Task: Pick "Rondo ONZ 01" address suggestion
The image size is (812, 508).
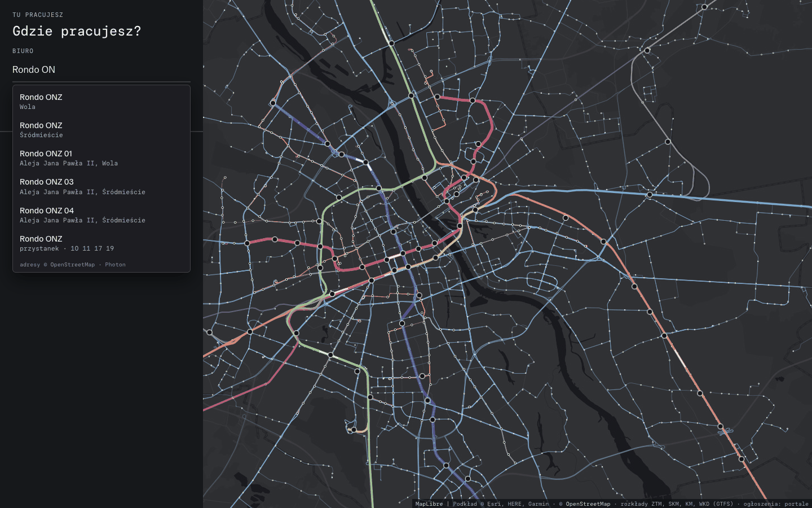Action: coord(101,158)
